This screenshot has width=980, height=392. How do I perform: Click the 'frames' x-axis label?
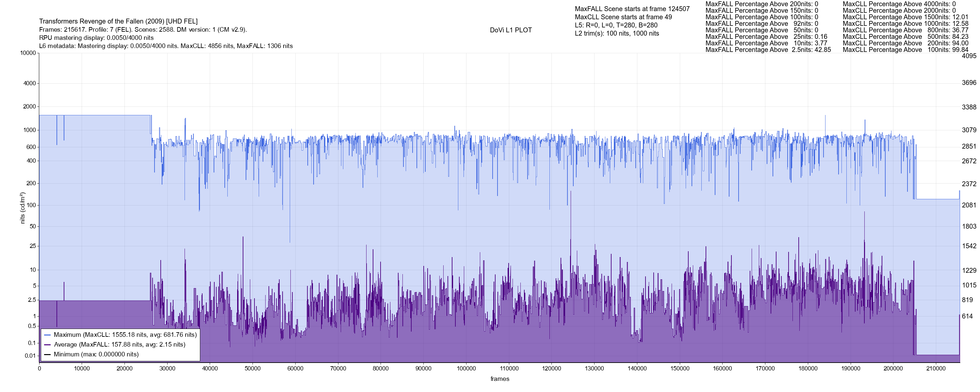coord(499,379)
